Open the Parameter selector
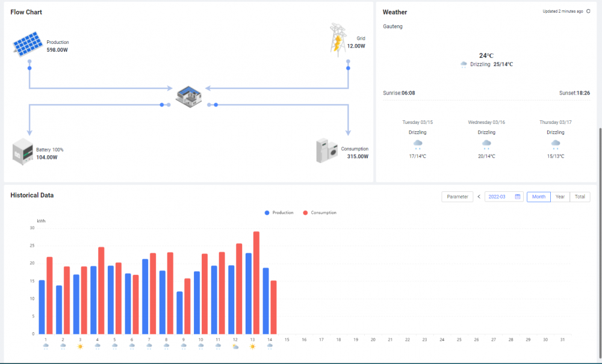The height and width of the screenshot is (364, 602). (458, 197)
